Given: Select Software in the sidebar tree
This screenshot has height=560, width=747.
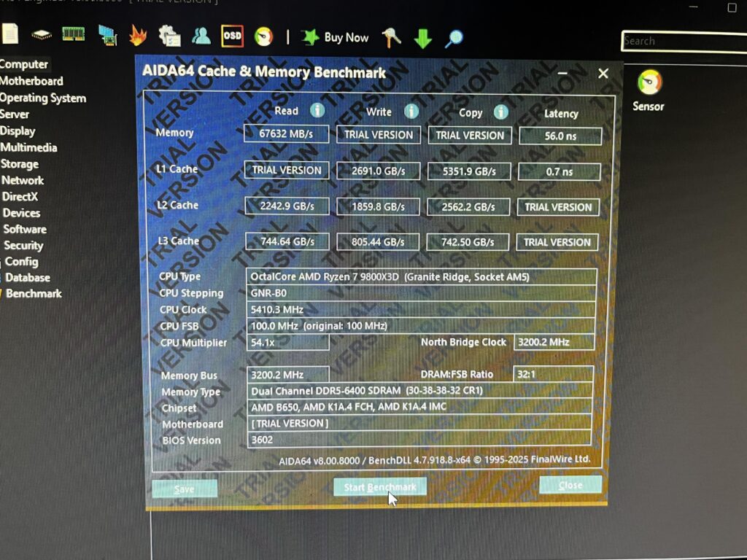Looking at the screenshot, I should (25, 229).
